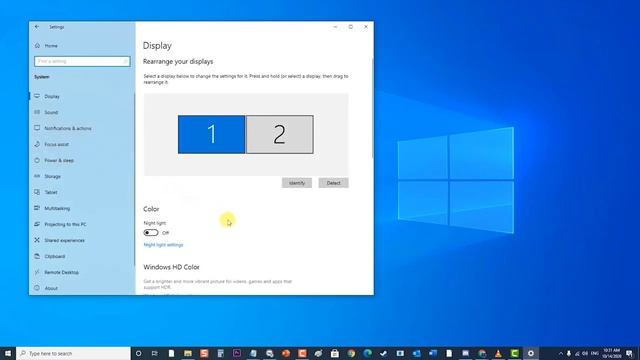Open the orange S app on taskbar
Screen dimensions: 640x360
pos(204,353)
